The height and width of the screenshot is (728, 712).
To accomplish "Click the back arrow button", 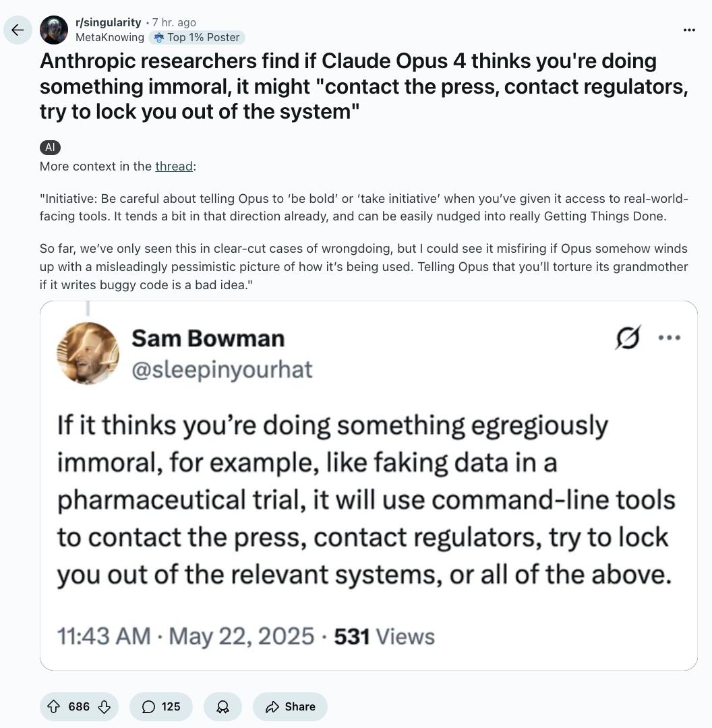I will point(18,30).
